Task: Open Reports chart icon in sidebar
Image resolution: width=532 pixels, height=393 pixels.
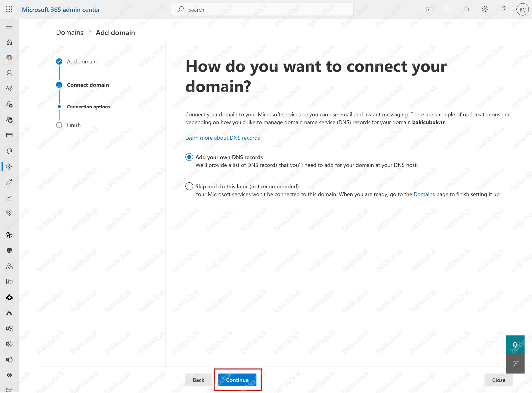Action: coord(9,197)
